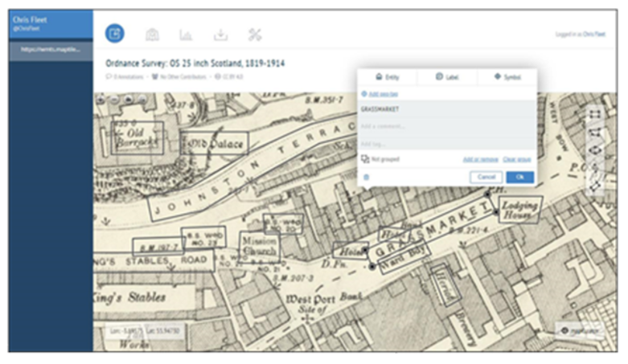Switch to the Symbol tab
The image size is (628, 364).
point(507,77)
